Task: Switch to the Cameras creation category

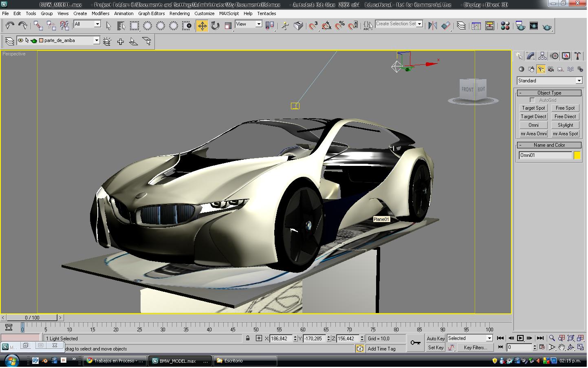Action: [551, 69]
